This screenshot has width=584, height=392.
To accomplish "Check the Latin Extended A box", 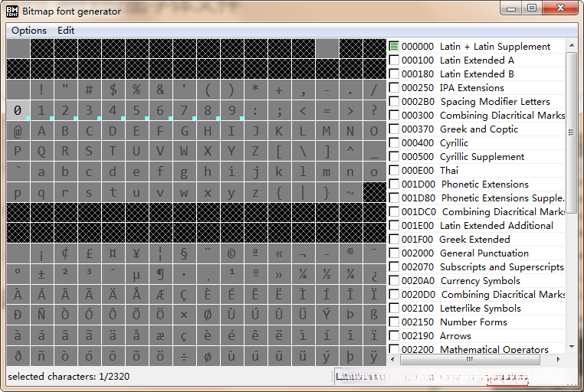I will click(394, 60).
